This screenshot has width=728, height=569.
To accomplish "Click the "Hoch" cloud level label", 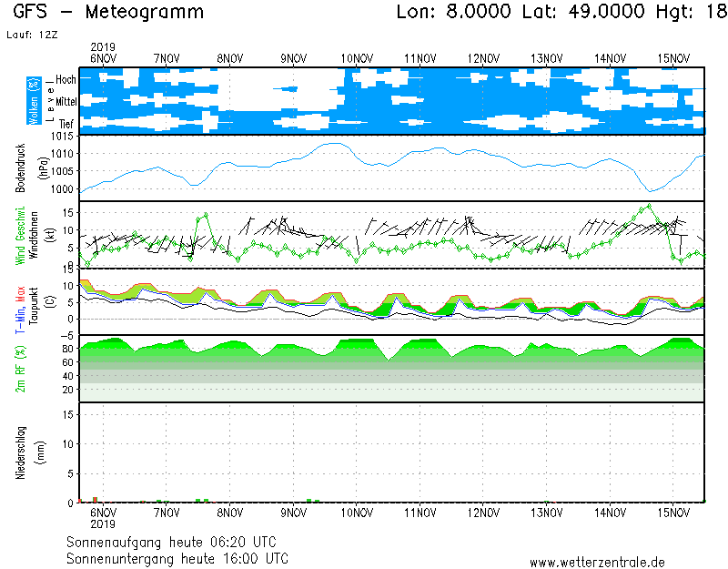I will (66, 79).
